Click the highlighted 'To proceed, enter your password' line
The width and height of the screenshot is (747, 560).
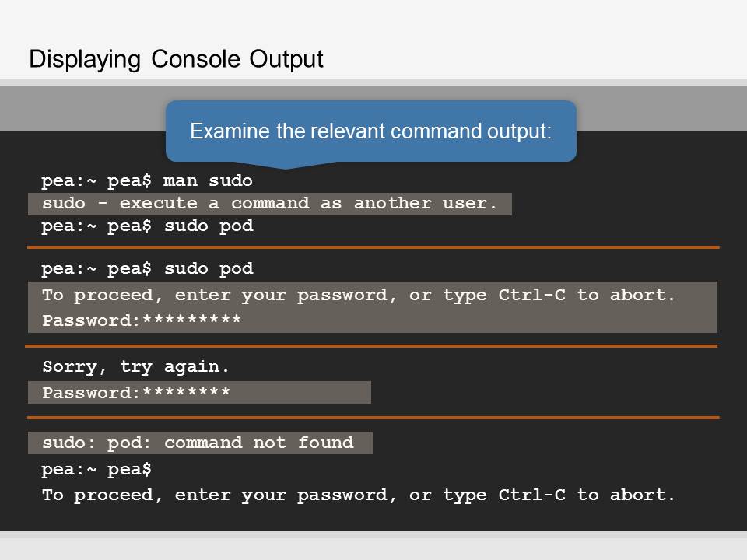click(x=358, y=296)
